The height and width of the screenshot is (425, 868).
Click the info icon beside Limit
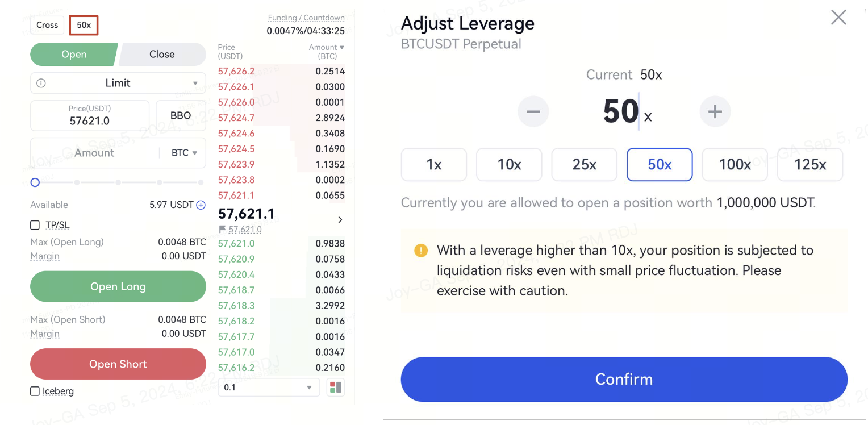[x=41, y=83]
